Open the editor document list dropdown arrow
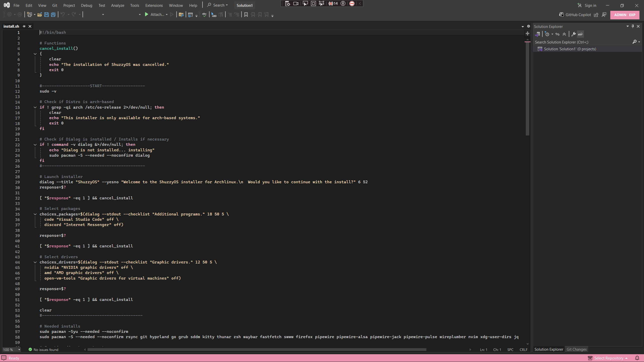 (523, 26)
